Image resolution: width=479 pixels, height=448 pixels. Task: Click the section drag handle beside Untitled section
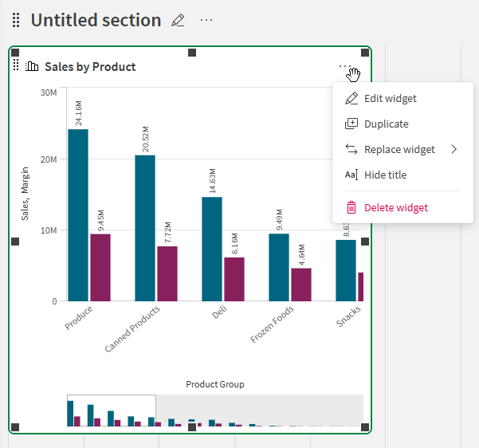coord(16,20)
